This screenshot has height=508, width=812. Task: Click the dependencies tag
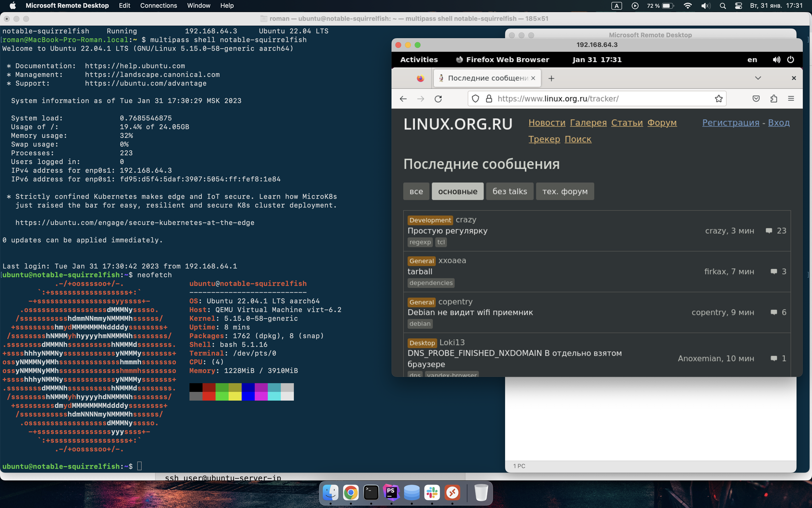[x=431, y=283]
